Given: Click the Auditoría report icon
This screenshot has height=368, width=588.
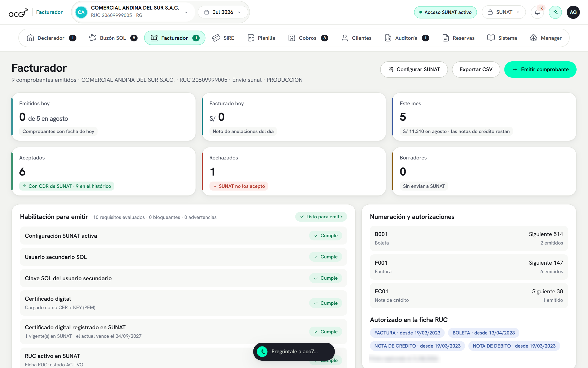Looking at the screenshot, I should click(388, 38).
